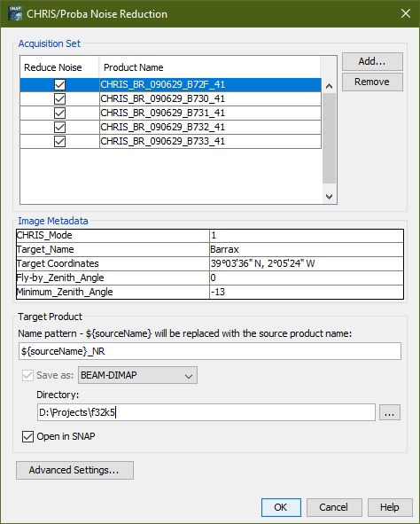420x524 pixels.
Task: Disable the Open in SNAP checkbox
Action: [x=27, y=436]
